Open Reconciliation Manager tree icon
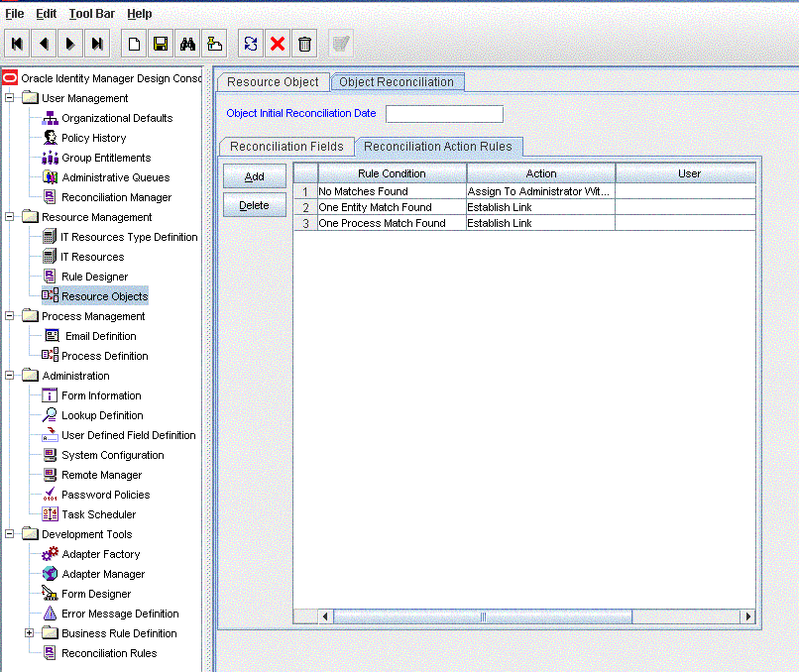Screen dimensions: 799x672 50,197
